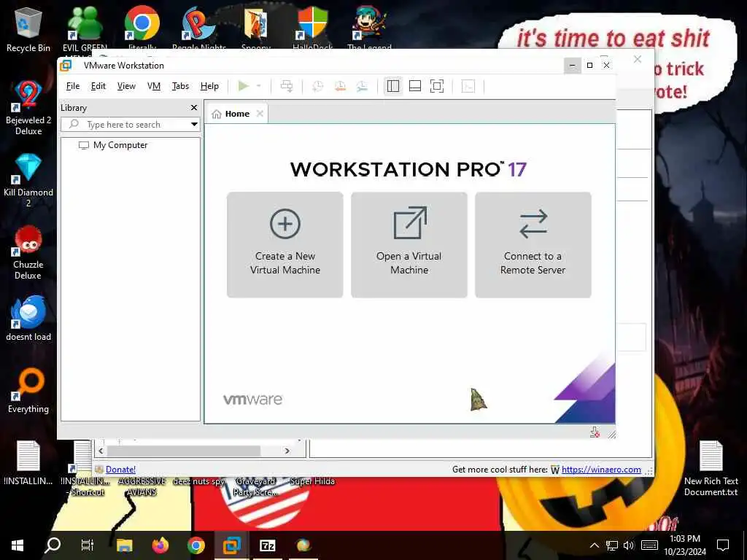Click Open a Virtual Machine
This screenshot has width=747, height=560.
point(409,245)
